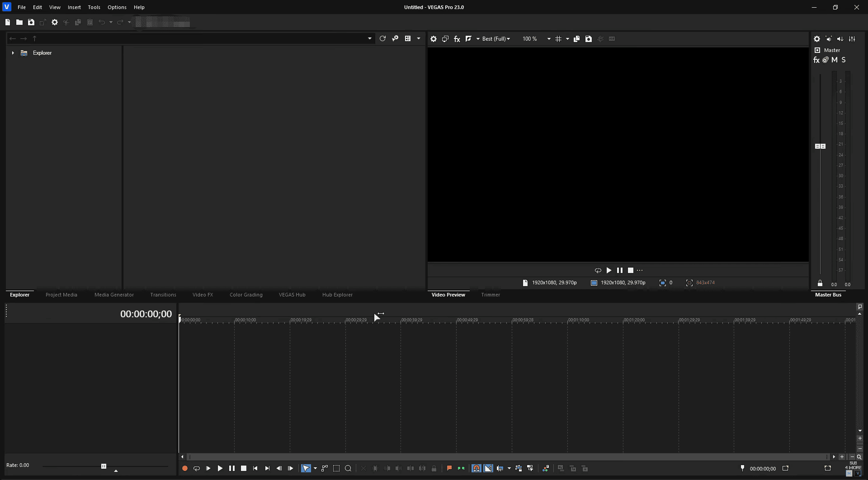
Task: Save the project using the disk icon
Action: (x=31, y=22)
